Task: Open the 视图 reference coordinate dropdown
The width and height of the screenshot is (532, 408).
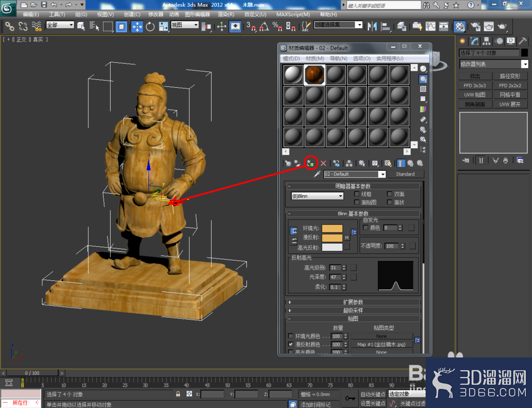Action: pyautogui.click(x=185, y=25)
